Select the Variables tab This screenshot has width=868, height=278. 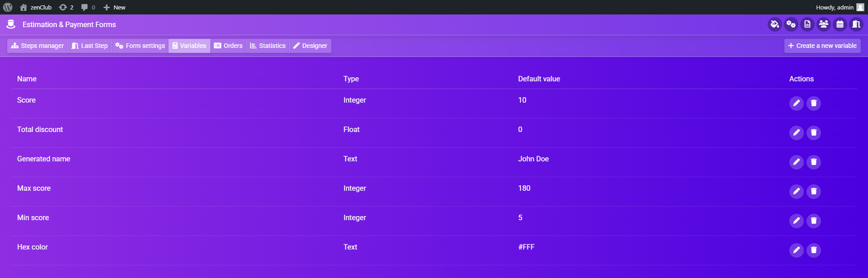click(189, 46)
